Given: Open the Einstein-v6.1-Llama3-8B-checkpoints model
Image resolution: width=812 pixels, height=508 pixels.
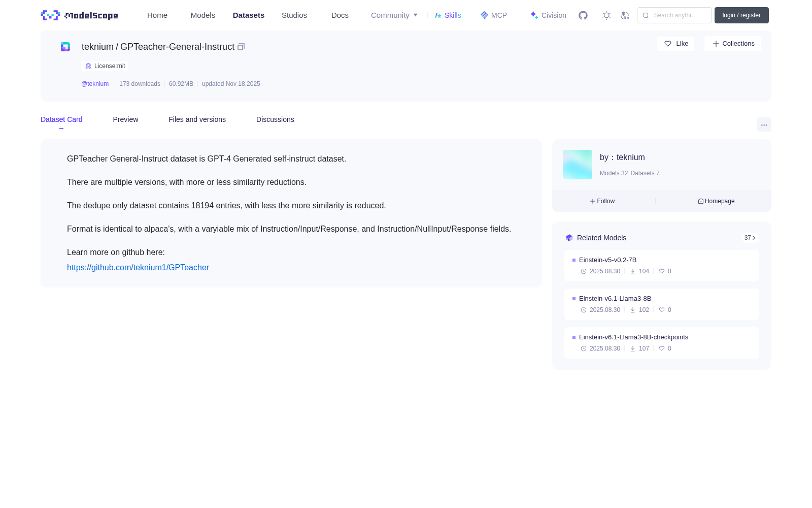Looking at the screenshot, I should coord(633,337).
